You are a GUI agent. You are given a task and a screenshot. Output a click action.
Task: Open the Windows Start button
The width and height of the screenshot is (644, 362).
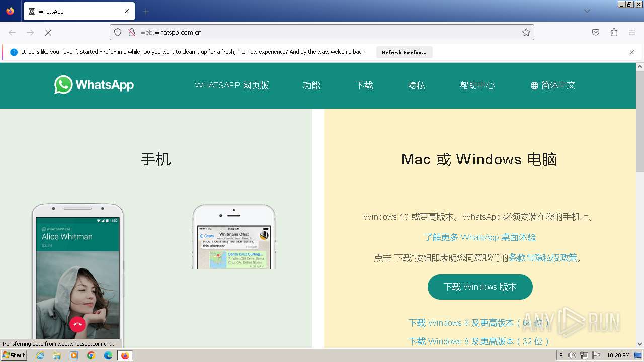14,355
